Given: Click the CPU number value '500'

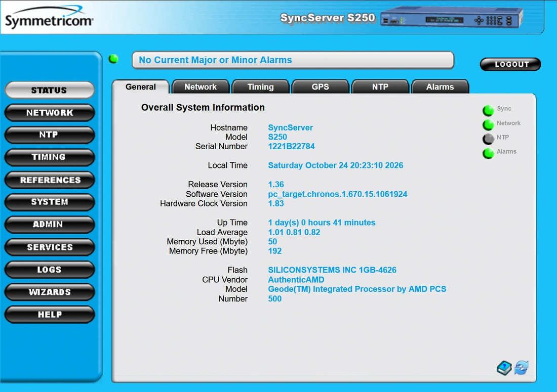Looking at the screenshot, I should point(274,299).
